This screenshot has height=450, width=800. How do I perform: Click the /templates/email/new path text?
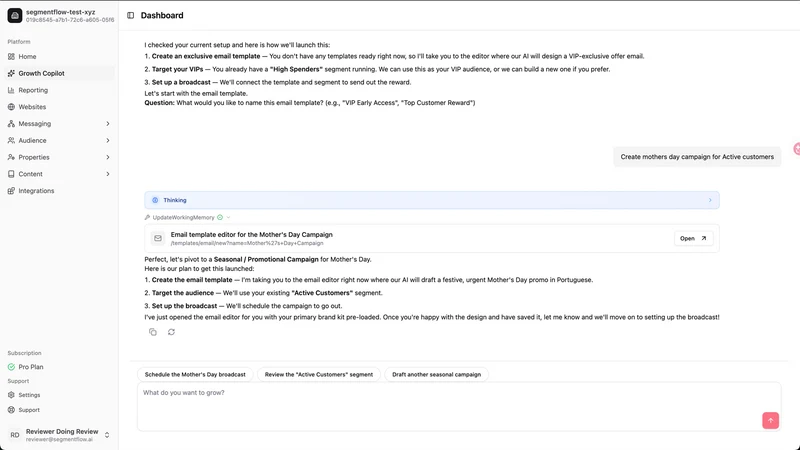[x=247, y=243]
